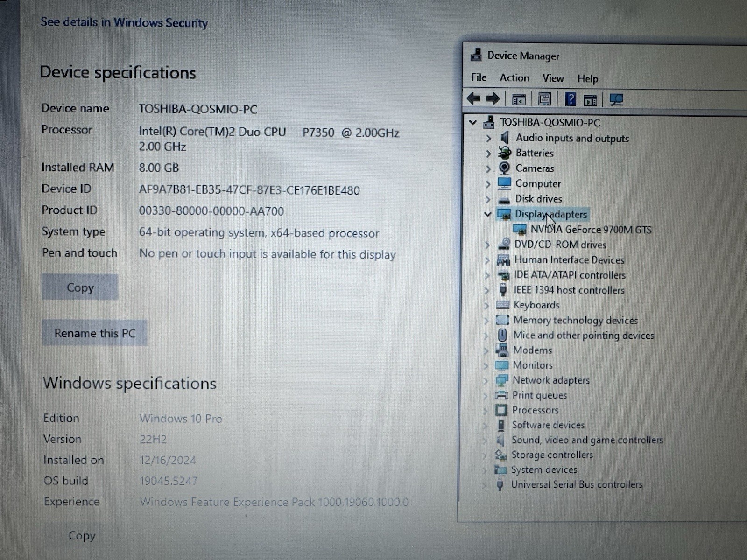Click the IEEE 1394 host controllers icon
This screenshot has width=747, height=560.
coord(503,289)
